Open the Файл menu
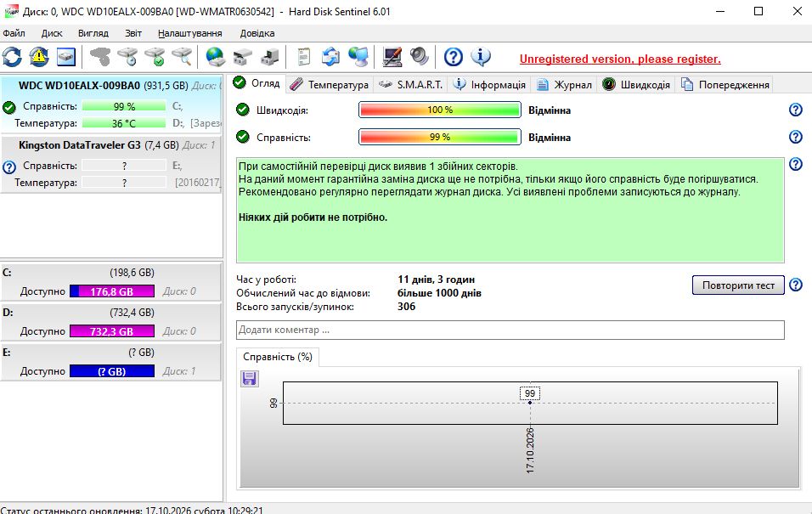 14,33
